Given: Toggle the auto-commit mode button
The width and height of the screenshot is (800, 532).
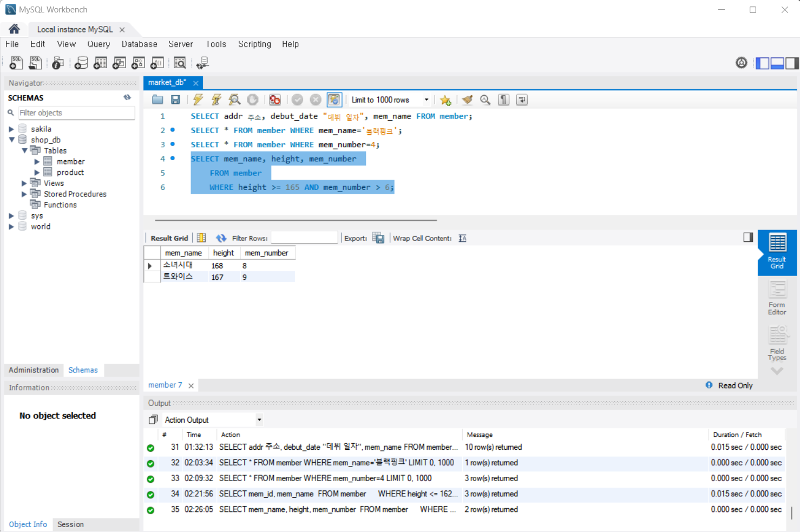Looking at the screenshot, I should click(334, 100).
